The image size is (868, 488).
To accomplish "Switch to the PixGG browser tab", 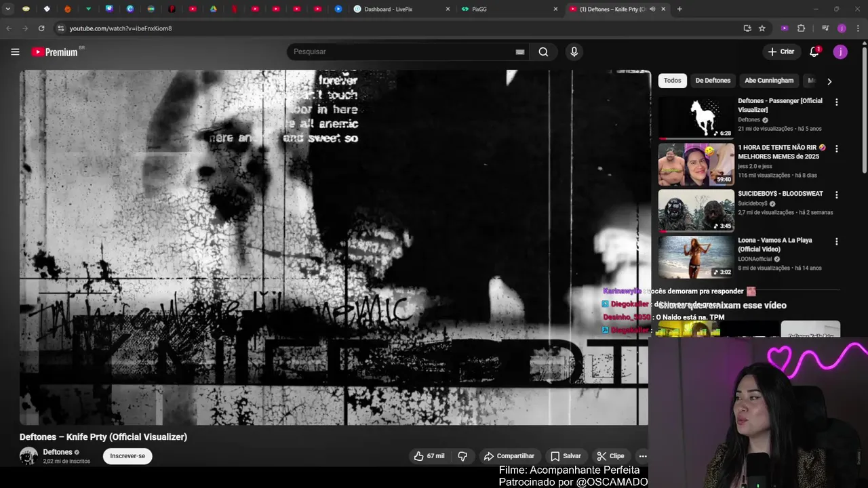I will click(509, 9).
